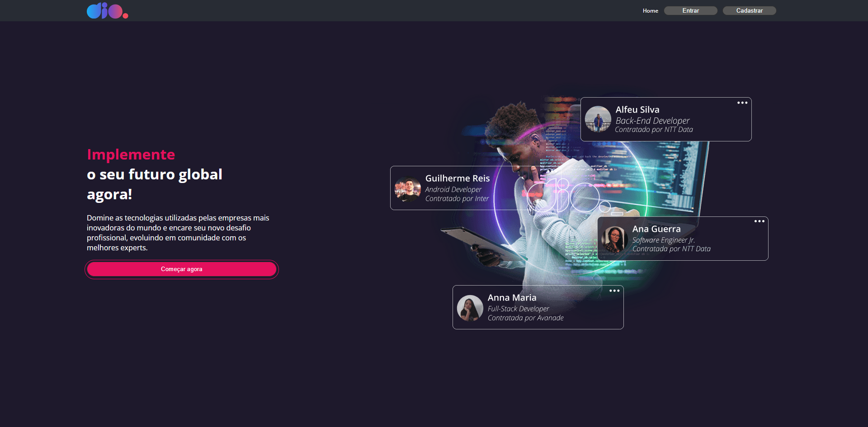Click the dio logo in the header
This screenshot has height=427, width=868.
(x=107, y=11)
